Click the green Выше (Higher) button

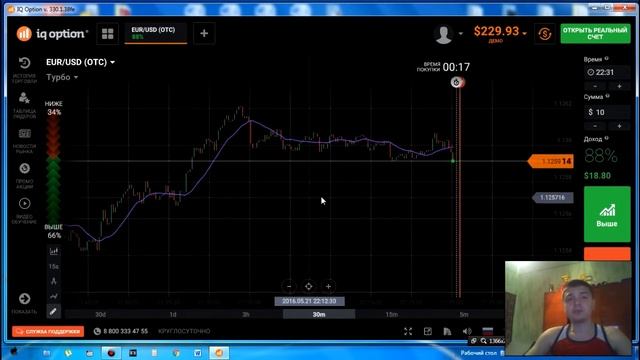[x=607, y=214]
